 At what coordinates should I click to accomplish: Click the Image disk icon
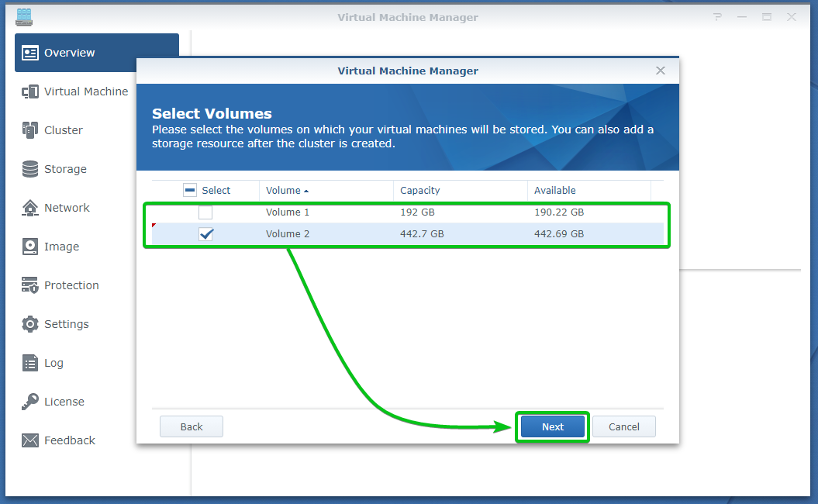coord(29,247)
